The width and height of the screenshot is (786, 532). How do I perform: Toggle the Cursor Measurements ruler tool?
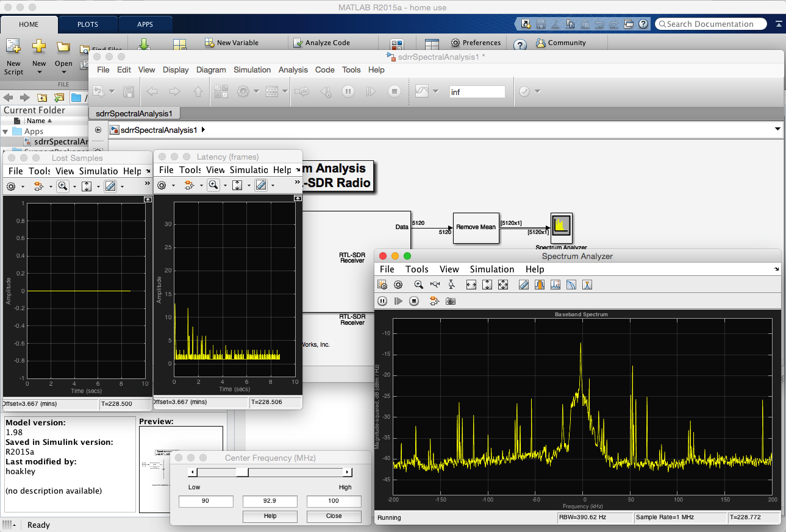tap(523, 284)
